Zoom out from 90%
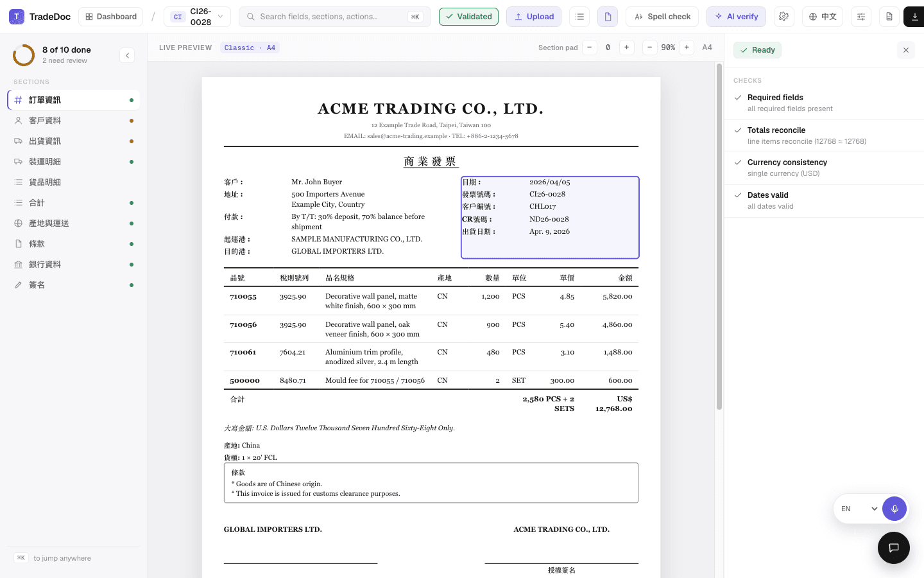This screenshot has height=578, width=924. [649, 48]
